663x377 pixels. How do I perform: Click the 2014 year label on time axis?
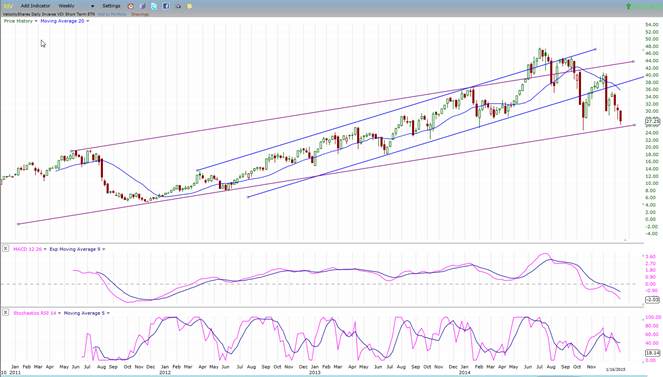[465, 372]
